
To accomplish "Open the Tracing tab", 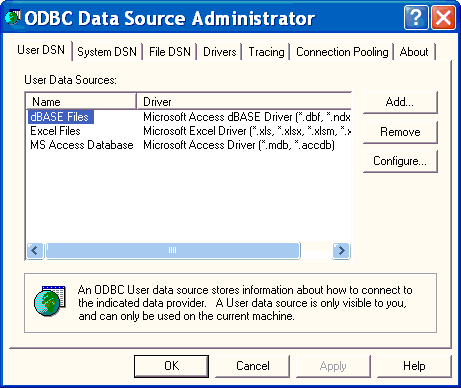I will click(266, 52).
